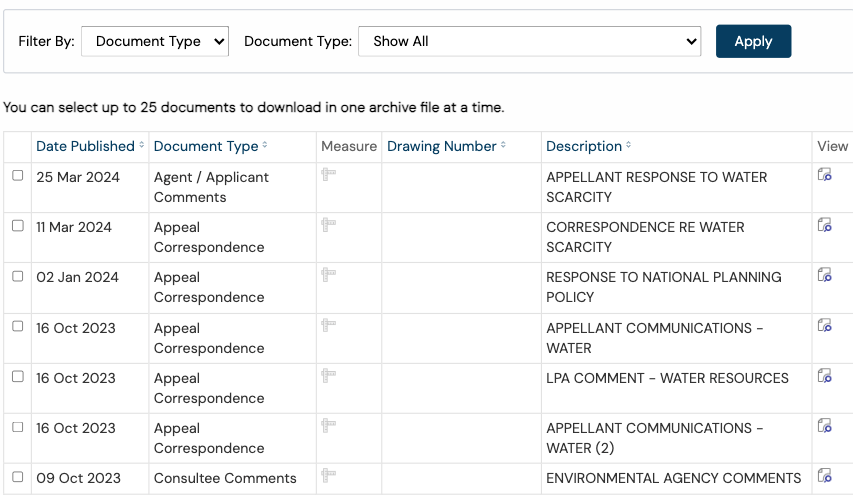Viewport: 853px width, 495px height.
Task: Click measure icon for 25 Mar 2024 row
Action: coord(328,175)
